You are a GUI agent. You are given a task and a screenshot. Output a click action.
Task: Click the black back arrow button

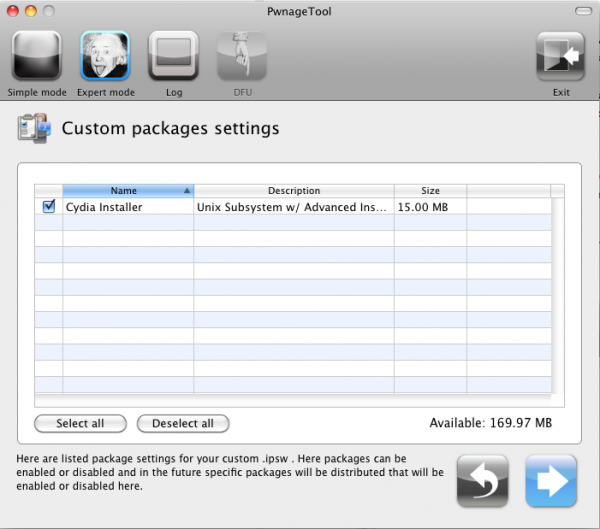[x=483, y=481]
